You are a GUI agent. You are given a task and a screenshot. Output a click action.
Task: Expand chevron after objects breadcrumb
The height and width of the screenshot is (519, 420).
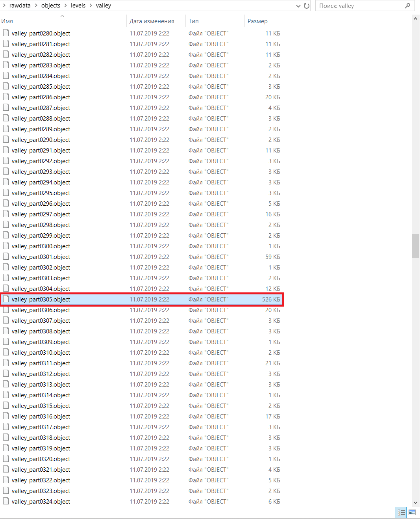click(x=66, y=6)
